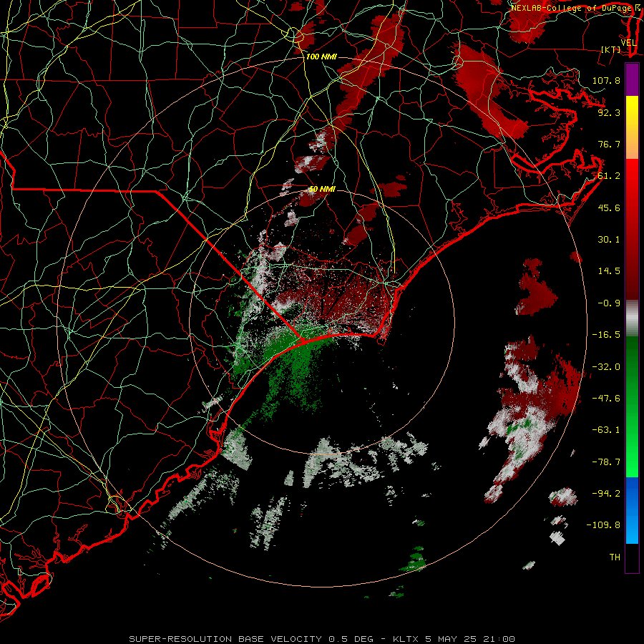Click the -32.0 velocity scale value
The image size is (644, 644).
click(606, 367)
